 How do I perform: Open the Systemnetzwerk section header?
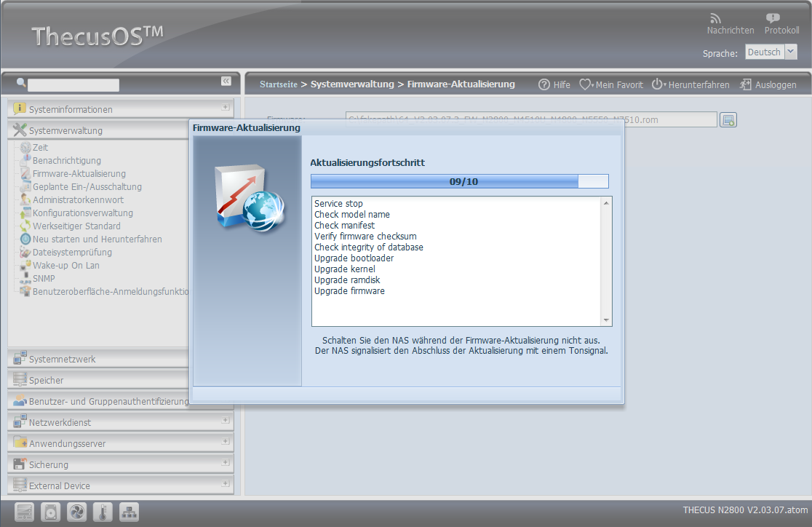tap(98, 359)
